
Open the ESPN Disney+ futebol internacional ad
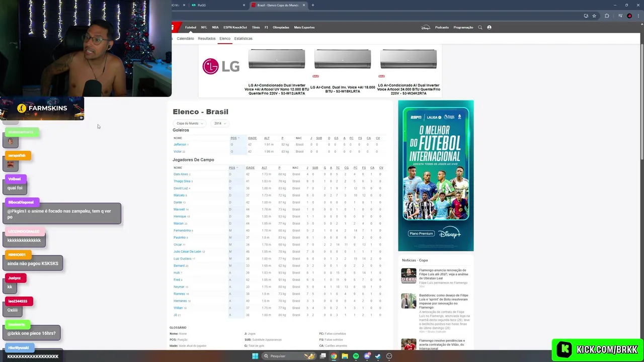pos(436,175)
